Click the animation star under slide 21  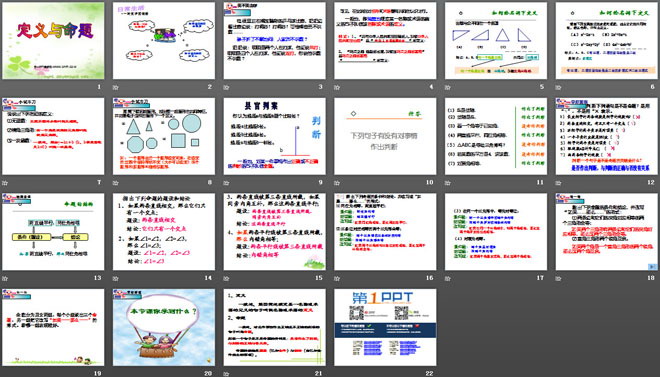pyautogui.click(x=226, y=374)
